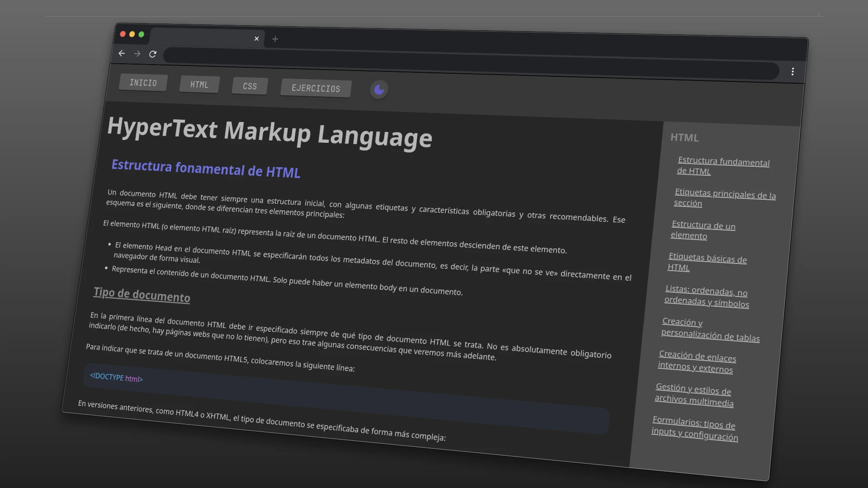Open the EJERCICIOS section
The height and width of the screenshot is (488, 868).
tap(316, 88)
